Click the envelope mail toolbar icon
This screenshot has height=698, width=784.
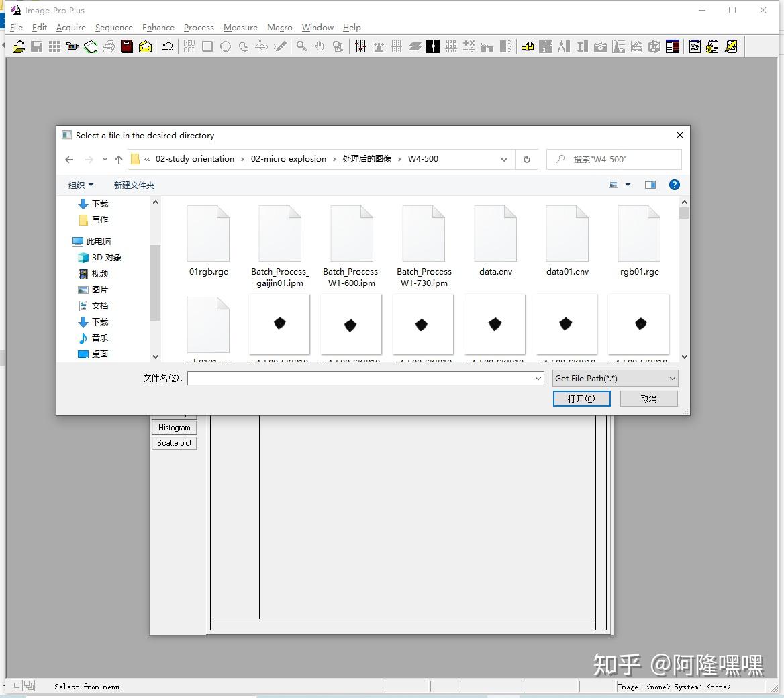tap(146, 46)
